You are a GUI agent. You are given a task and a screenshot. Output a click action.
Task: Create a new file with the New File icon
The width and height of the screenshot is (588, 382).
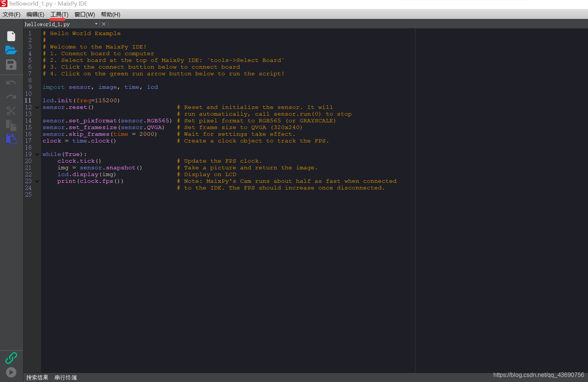pyautogui.click(x=11, y=36)
